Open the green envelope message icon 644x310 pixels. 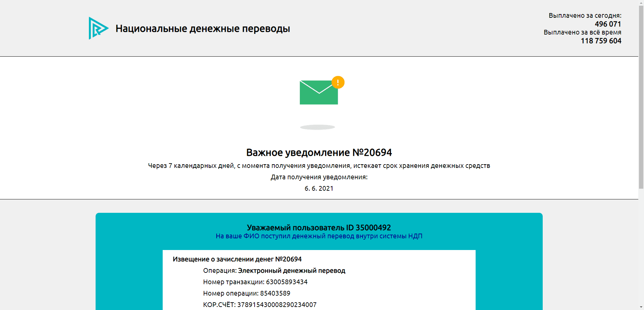(x=319, y=93)
